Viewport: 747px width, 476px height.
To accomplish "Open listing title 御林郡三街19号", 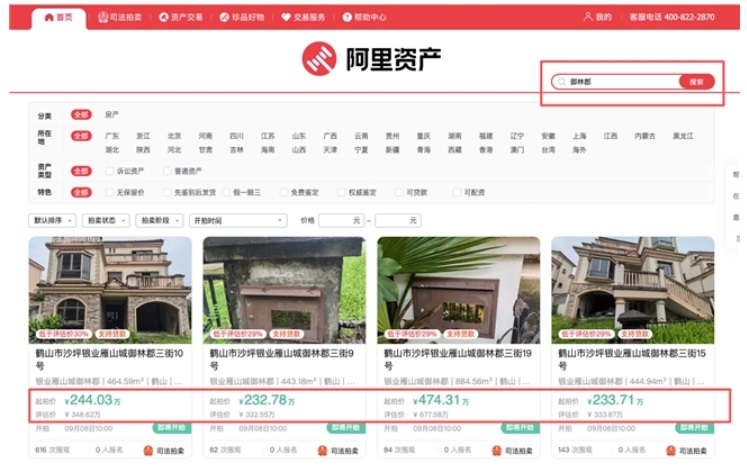I will point(458,360).
